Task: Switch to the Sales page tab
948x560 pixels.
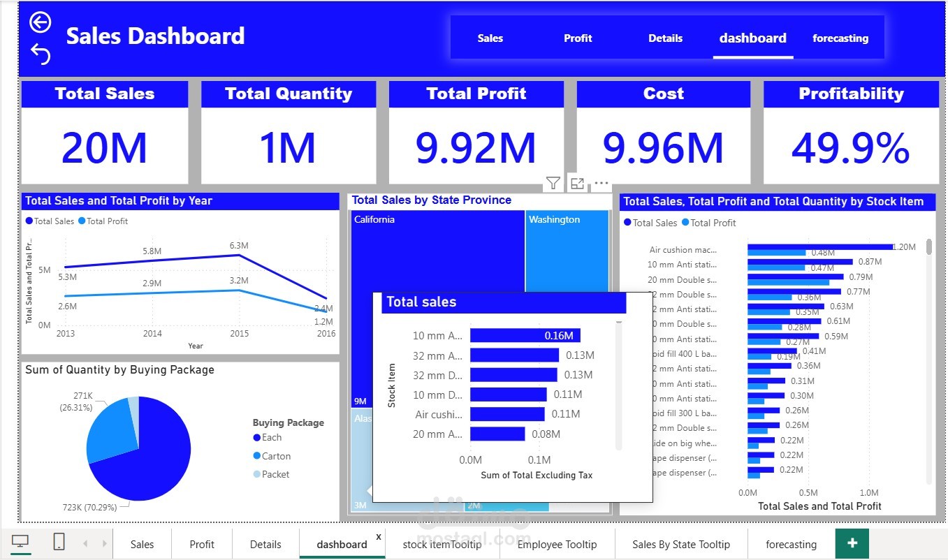Action: pos(142,545)
